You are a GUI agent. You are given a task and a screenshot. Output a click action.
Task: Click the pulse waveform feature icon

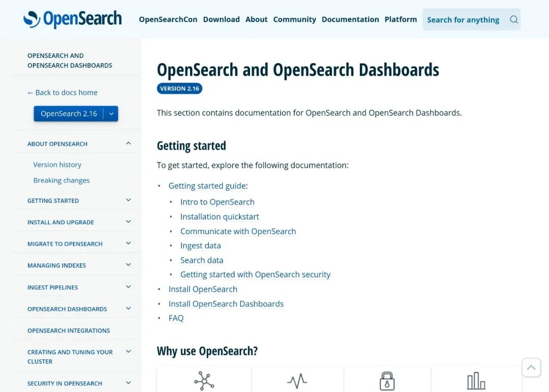click(x=297, y=381)
